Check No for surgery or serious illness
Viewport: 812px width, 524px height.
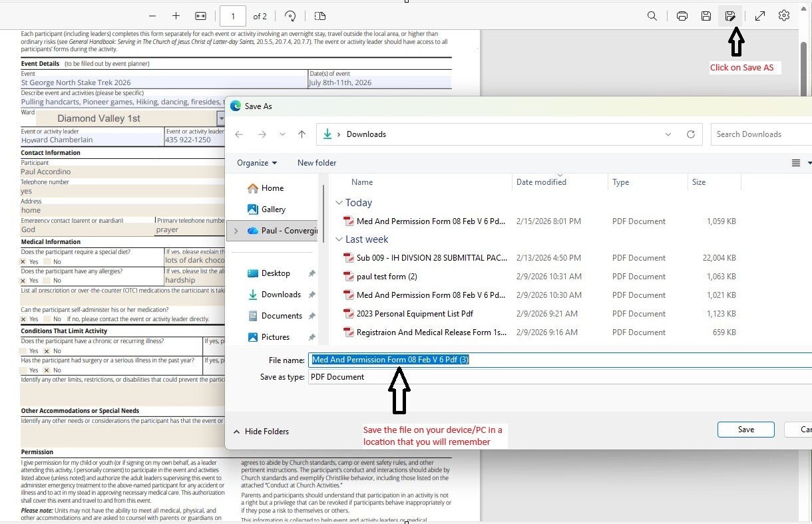(x=47, y=370)
